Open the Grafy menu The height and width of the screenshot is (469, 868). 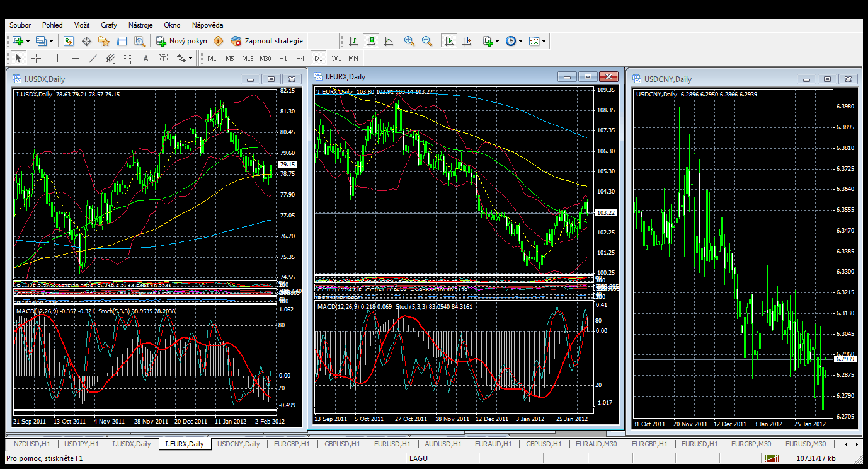pos(109,25)
